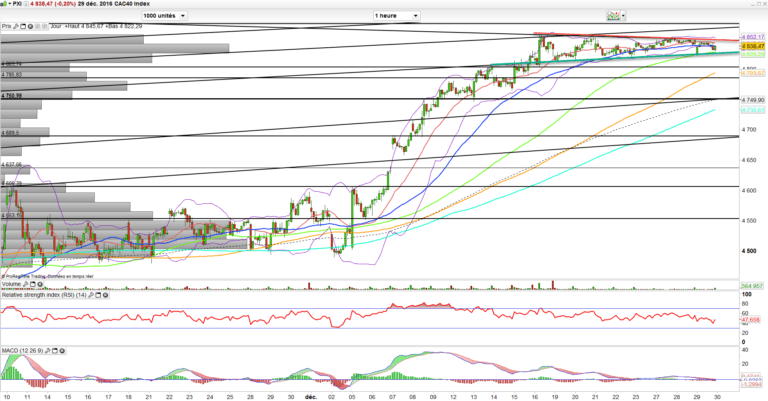
Task: Click the current price label 4 838,47
Action: tap(751, 46)
